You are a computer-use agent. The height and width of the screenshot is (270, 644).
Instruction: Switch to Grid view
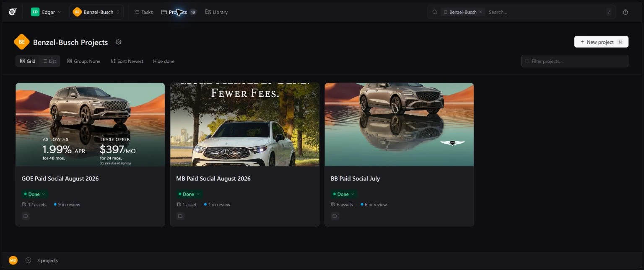click(x=28, y=61)
